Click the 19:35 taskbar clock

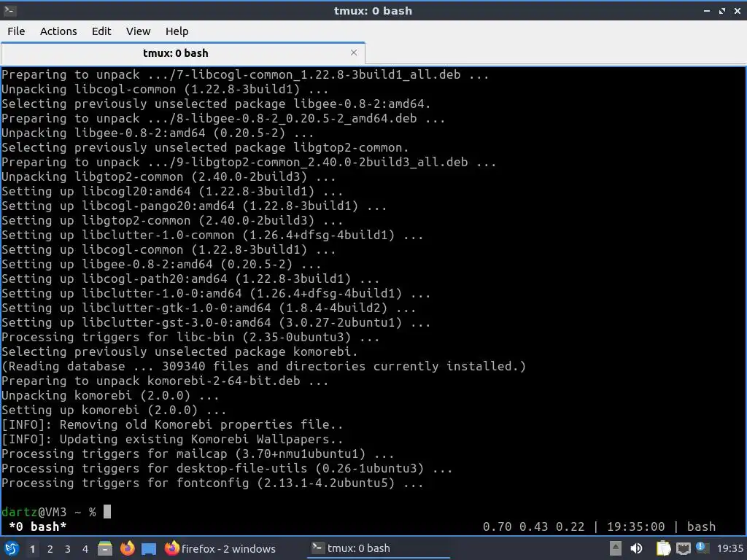[729, 548]
